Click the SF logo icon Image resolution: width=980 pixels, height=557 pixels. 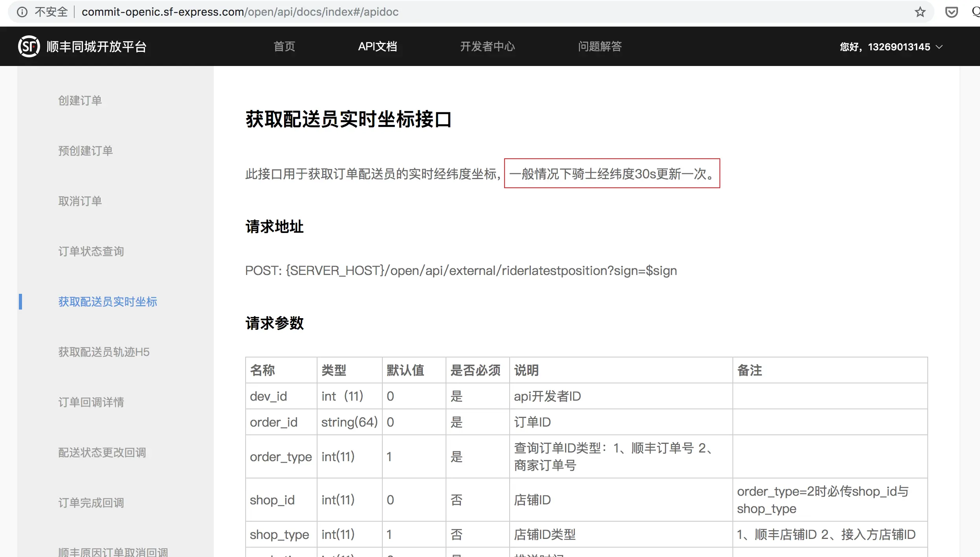click(x=29, y=46)
